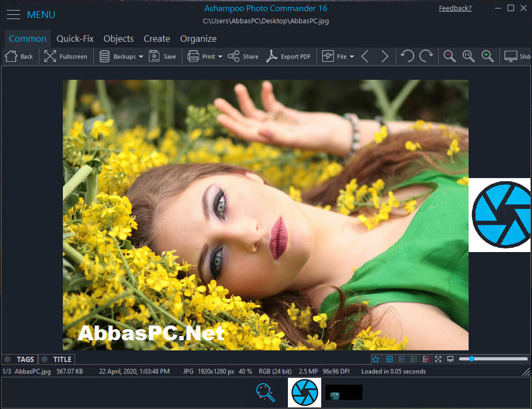
Task: Switch to the Common tab
Action: coord(27,39)
